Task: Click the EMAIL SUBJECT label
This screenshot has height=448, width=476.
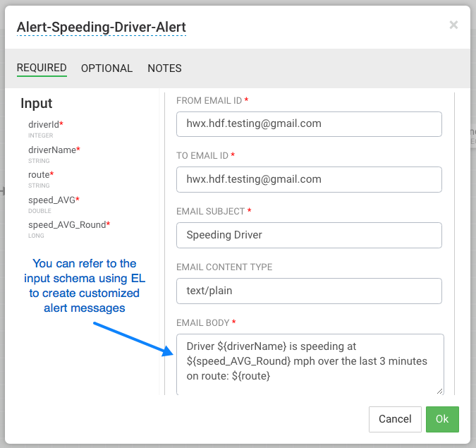Action: coord(210,211)
